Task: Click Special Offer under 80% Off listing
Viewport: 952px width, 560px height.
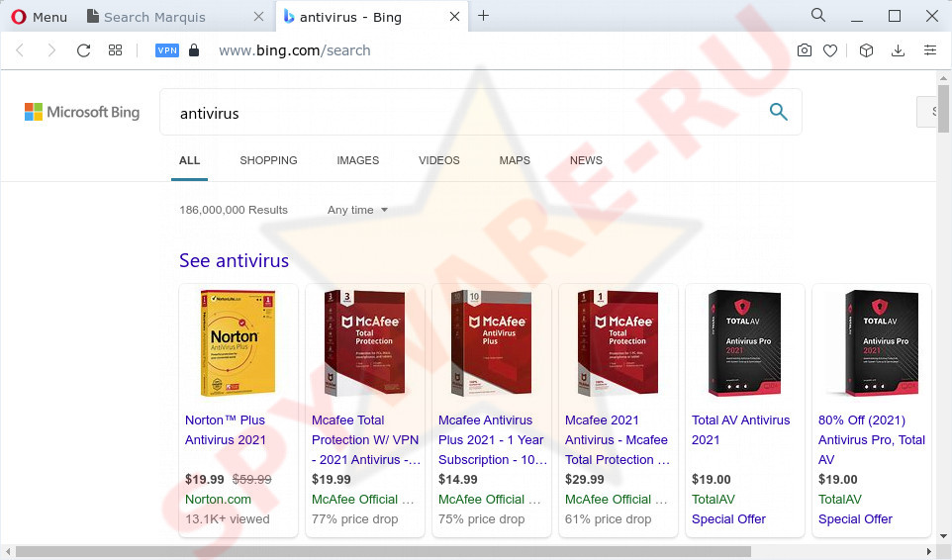Action: (x=855, y=519)
